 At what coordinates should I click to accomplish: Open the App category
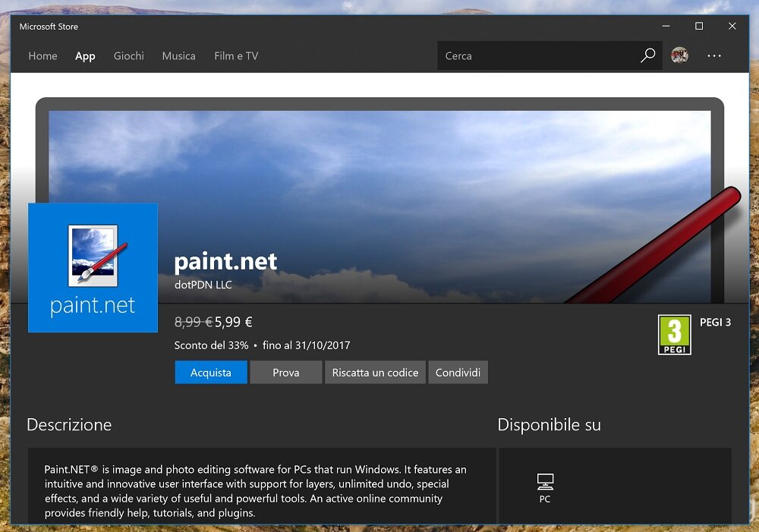85,55
